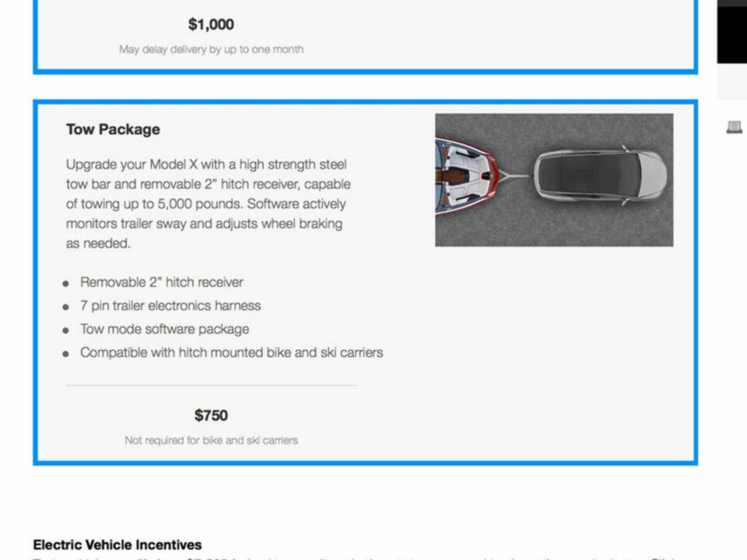Click 'Tow mode software package' bullet
This screenshot has height=560, width=747.
point(164,329)
